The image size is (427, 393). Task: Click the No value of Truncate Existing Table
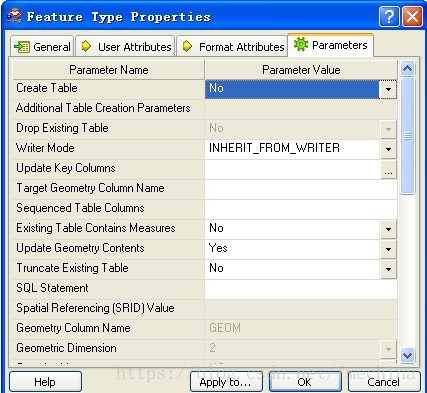(x=216, y=268)
